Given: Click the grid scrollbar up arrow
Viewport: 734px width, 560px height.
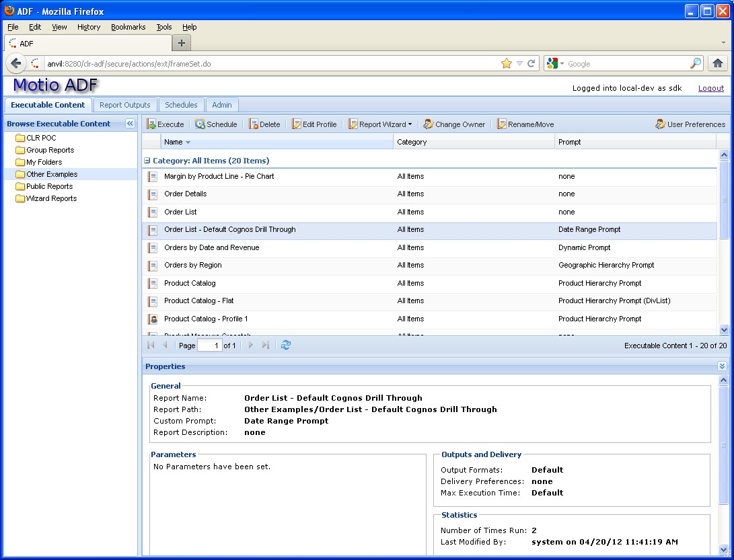Looking at the screenshot, I should tap(724, 155).
